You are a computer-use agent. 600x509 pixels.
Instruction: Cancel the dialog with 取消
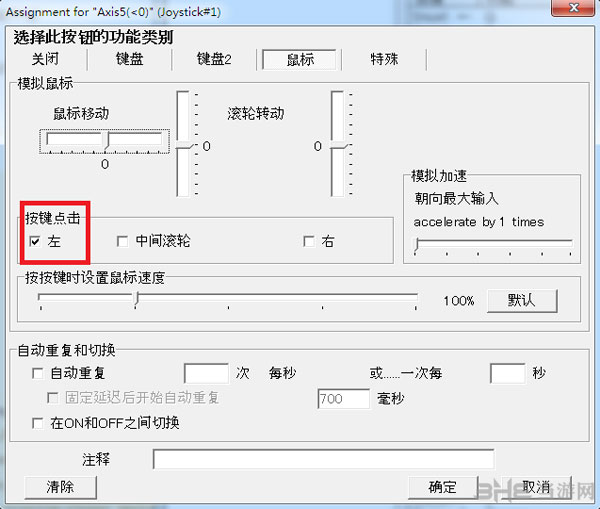tap(536, 487)
